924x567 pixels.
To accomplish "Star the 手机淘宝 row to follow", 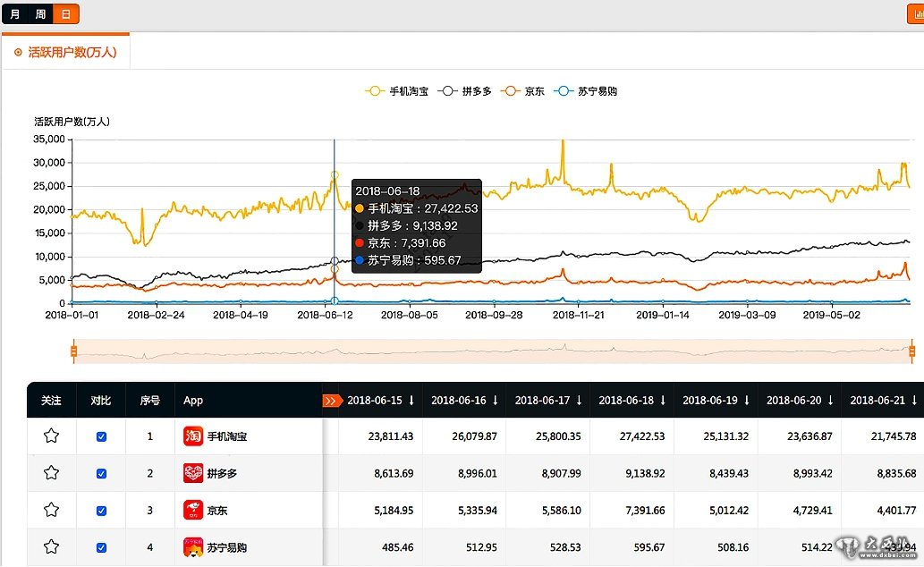I will [51, 436].
